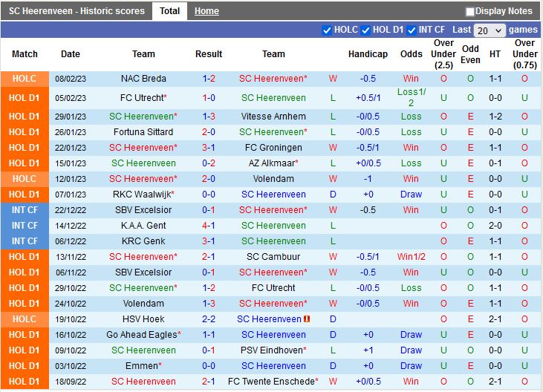Click the Loss1/2 odds on FC Utrecht row

click(x=411, y=97)
